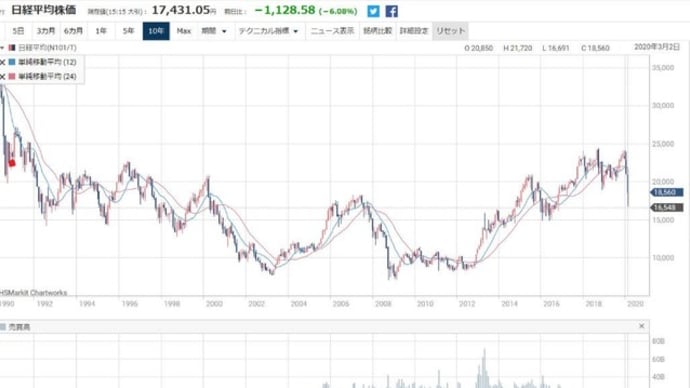Screen dimensions: 690x388
Task: Click the 35,000 price axis label
Action: 663,68
